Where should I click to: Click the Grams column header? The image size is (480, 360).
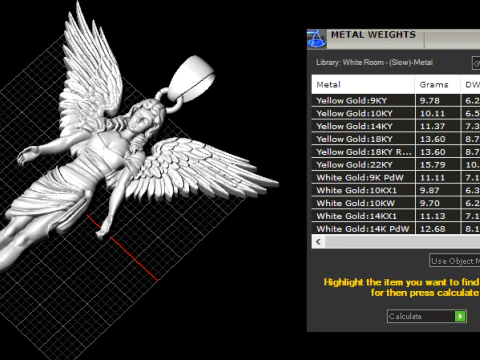click(438, 85)
